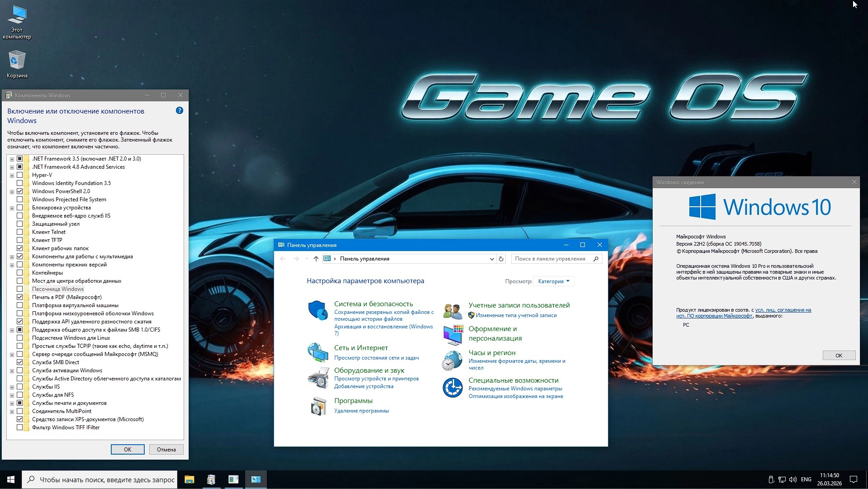Click Отмена in Компоненты Windows dialog

point(166,449)
